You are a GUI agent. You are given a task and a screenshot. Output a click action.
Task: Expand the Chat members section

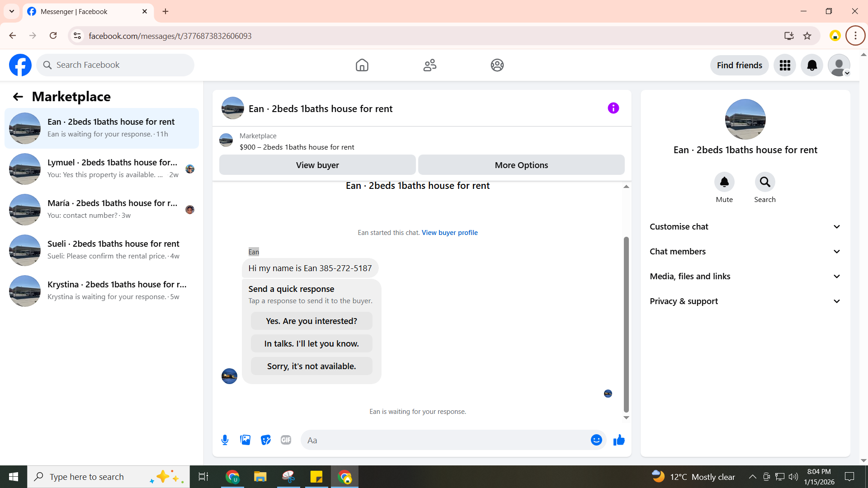(x=745, y=252)
